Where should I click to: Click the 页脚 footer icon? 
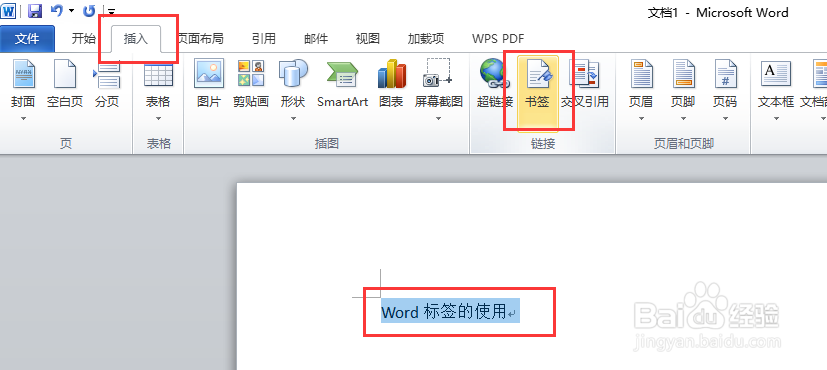pos(683,74)
